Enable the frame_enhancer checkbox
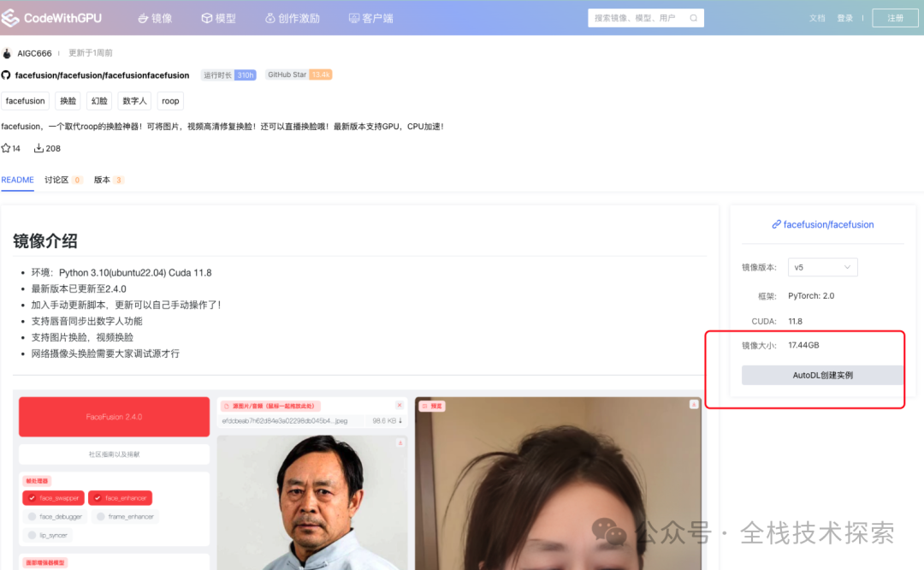Viewport: 924px width, 570px height. [x=101, y=517]
